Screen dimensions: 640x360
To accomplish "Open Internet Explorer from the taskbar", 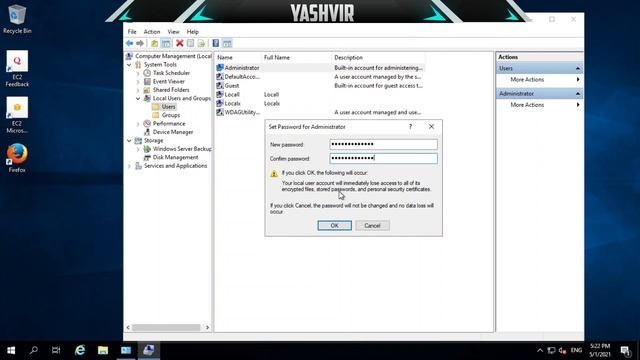I will click(x=80, y=350).
